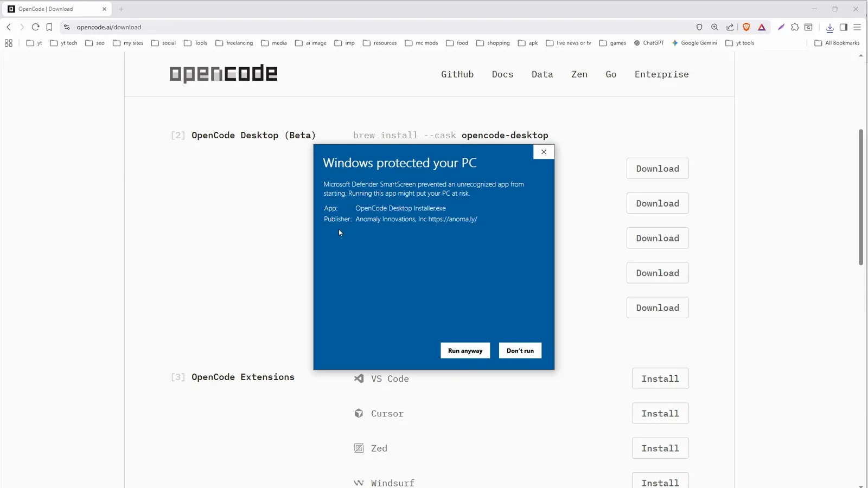Open site information icon in address bar

[67, 27]
